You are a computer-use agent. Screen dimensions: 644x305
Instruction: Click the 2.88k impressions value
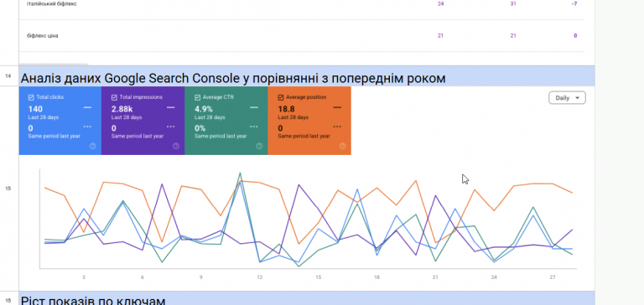pyautogui.click(x=122, y=109)
